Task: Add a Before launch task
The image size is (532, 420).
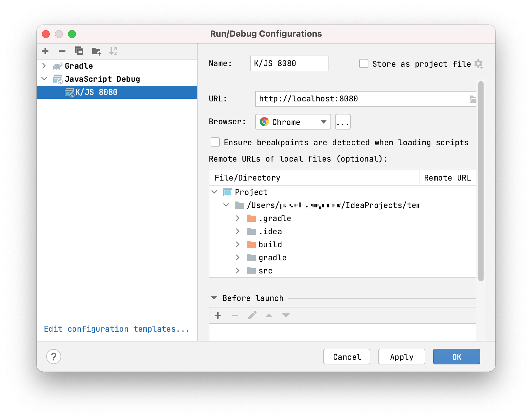Action: coord(218,315)
